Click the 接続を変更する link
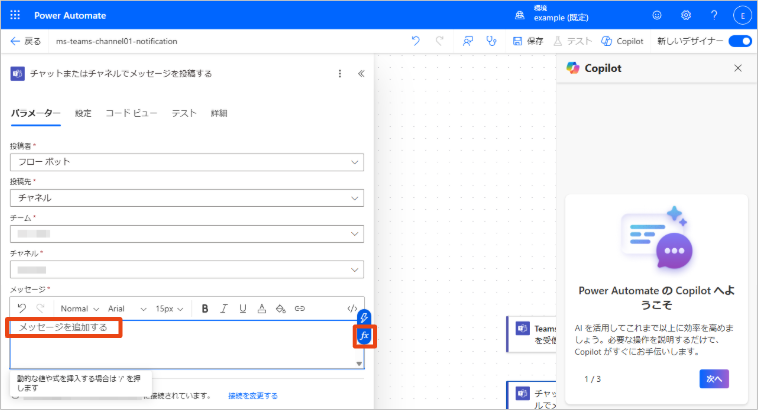Viewport: 758px width, 410px height. (x=253, y=395)
